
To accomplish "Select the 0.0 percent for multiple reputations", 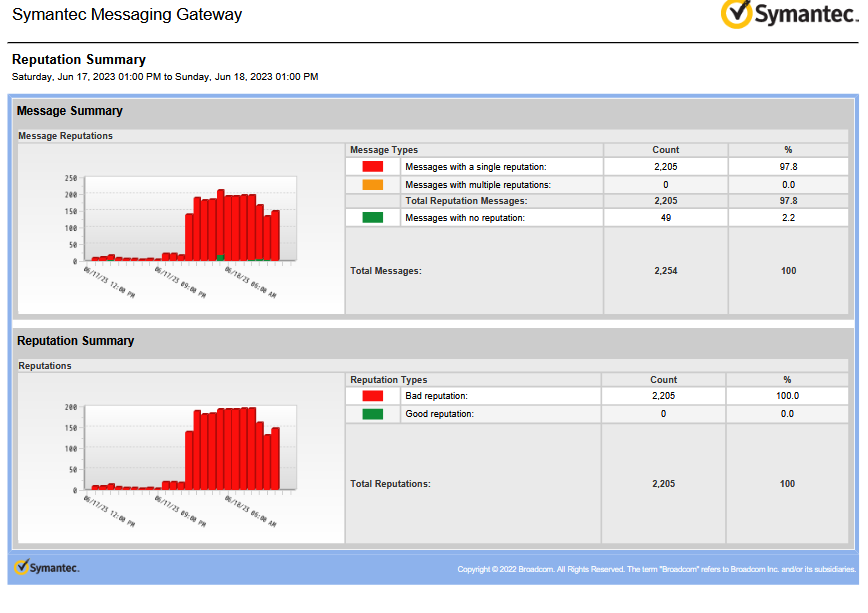I will (788, 185).
